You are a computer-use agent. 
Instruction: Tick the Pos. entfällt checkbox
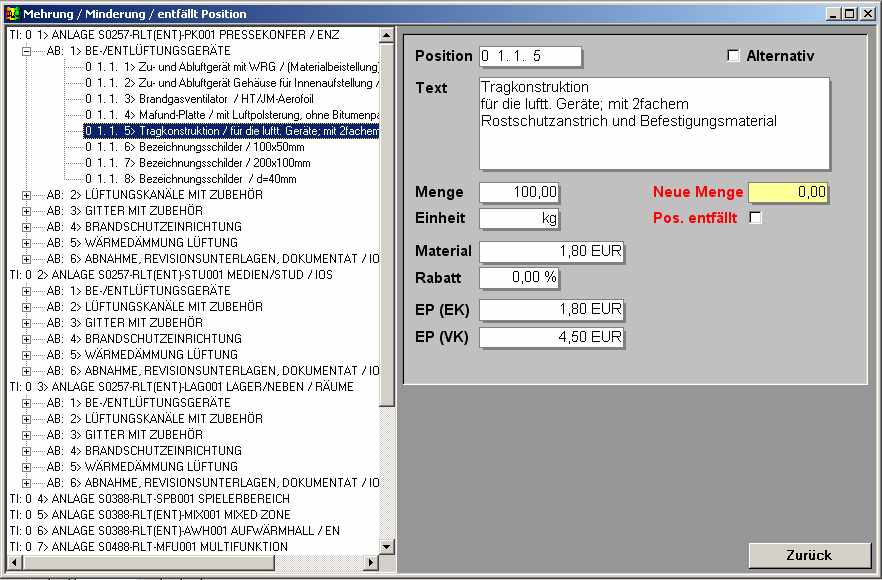[x=756, y=218]
